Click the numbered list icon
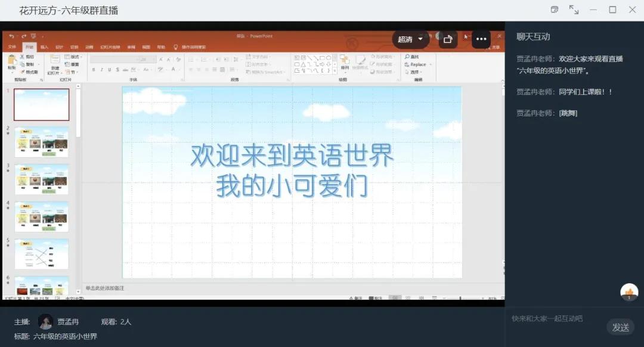644x347 pixels. click(x=204, y=60)
